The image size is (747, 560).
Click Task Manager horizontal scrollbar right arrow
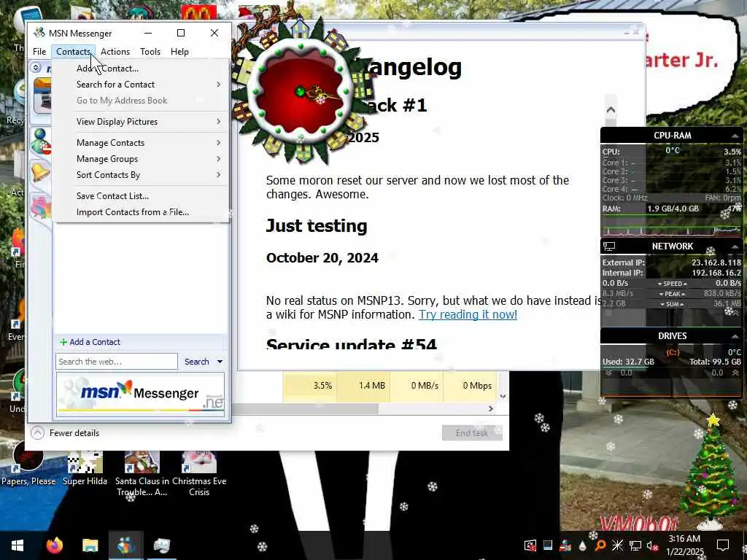[491, 408]
